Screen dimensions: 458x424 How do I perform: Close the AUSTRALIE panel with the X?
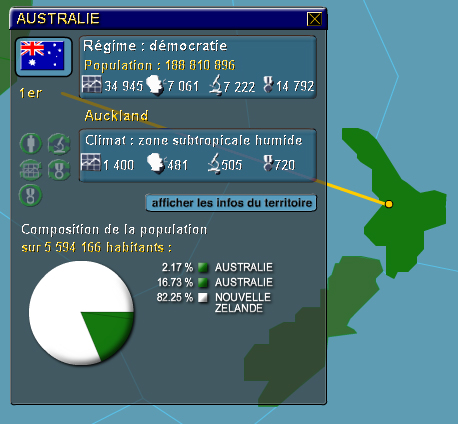coord(314,19)
